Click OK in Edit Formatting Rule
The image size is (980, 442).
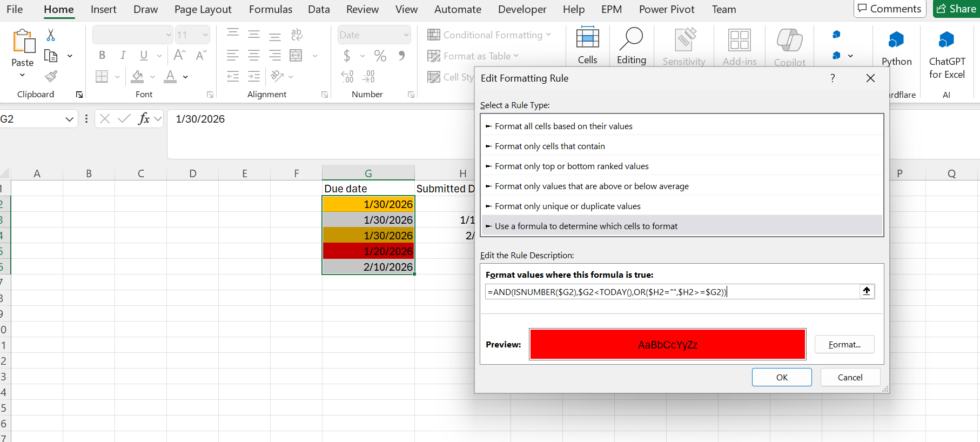click(782, 377)
